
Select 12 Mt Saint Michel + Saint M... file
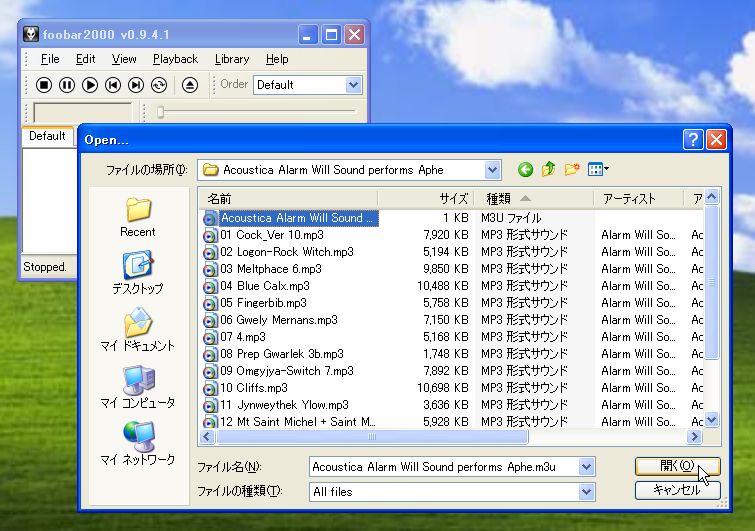[298, 422]
